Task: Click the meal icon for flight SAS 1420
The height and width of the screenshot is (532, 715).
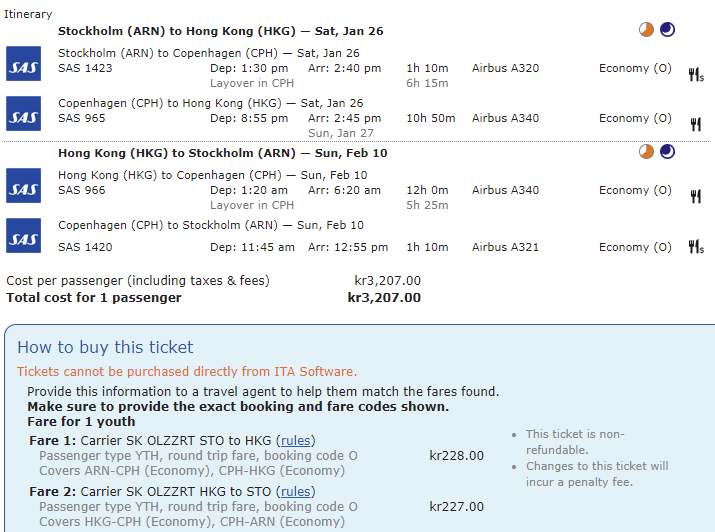Action: 696,246
